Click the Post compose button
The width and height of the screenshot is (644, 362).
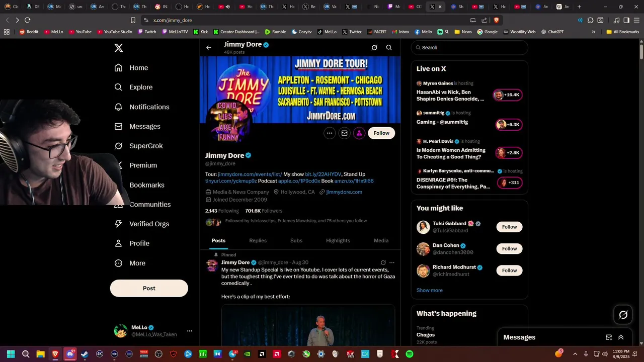(149, 288)
